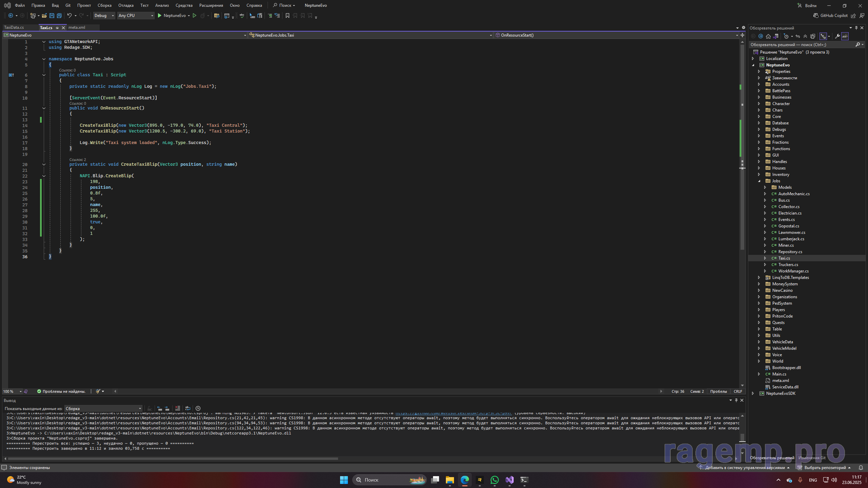Viewport: 868px width, 488px height.
Task: Open the Сборка output source dropdown
Action: click(x=103, y=409)
